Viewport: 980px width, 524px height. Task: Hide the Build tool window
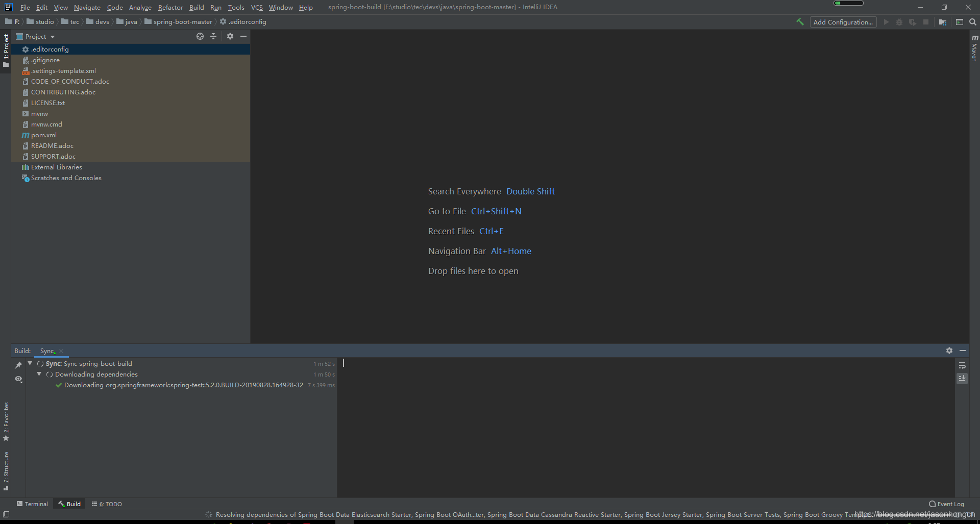963,351
